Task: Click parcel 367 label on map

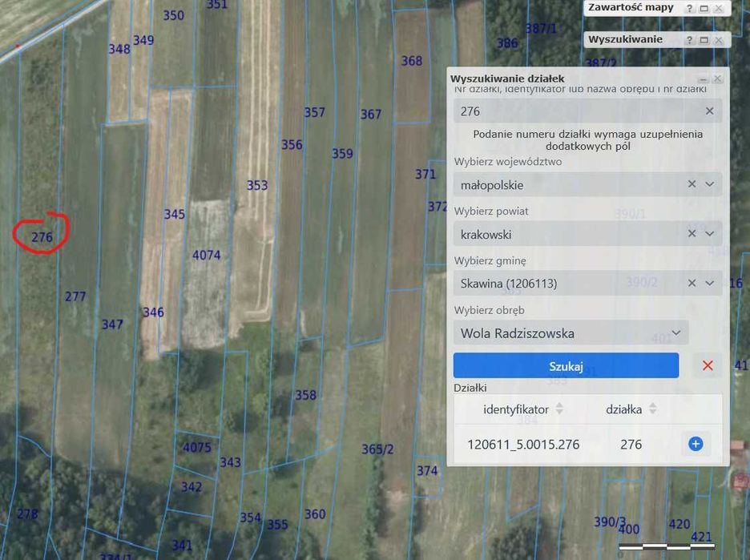Action: (x=371, y=115)
